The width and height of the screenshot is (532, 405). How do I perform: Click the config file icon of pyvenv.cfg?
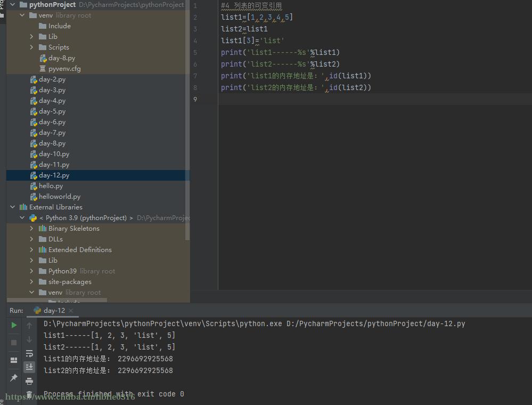(43, 69)
